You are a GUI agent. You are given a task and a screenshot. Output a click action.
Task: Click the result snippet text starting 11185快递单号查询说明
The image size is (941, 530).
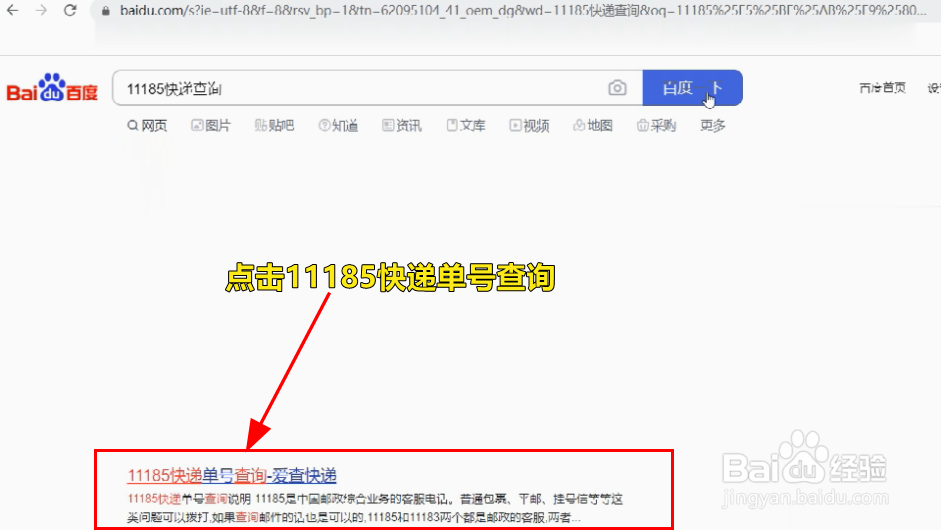click(375, 508)
